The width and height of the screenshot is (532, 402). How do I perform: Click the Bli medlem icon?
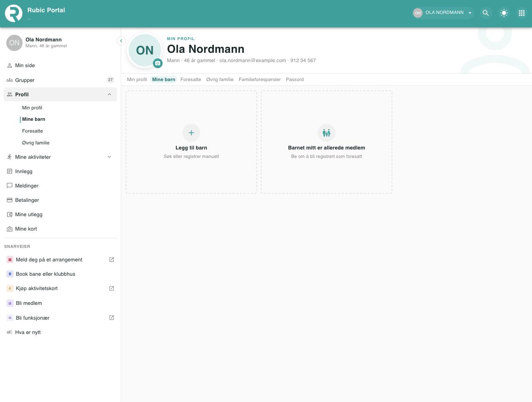click(10, 303)
